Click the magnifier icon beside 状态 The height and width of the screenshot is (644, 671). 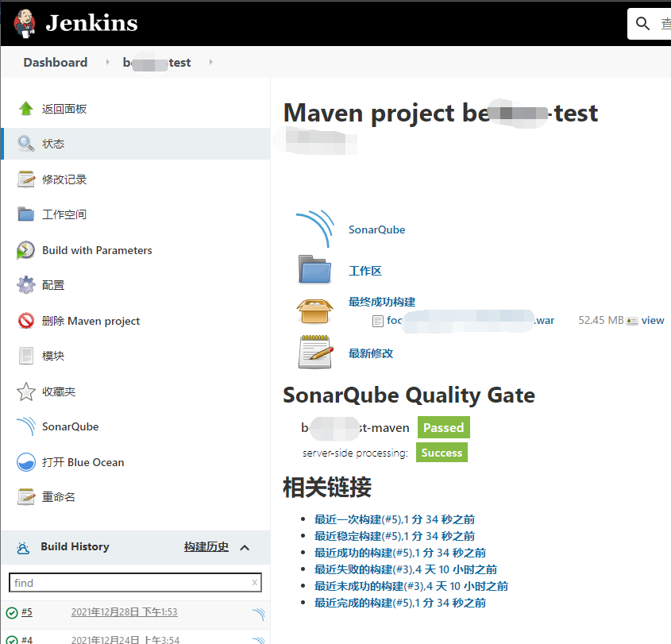(x=26, y=144)
